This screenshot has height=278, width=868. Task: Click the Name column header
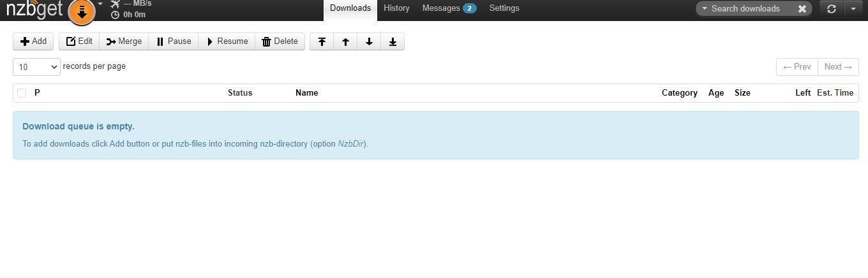click(x=307, y=93)
